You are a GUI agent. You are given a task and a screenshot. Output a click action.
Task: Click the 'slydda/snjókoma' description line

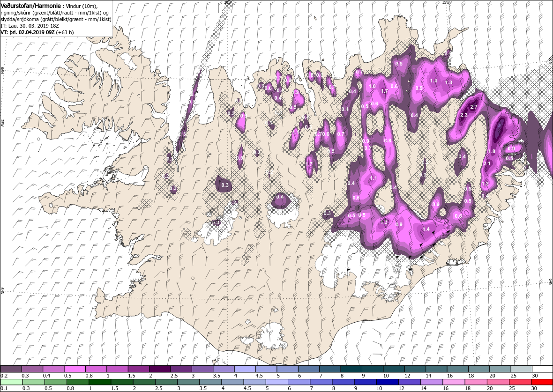56,19
